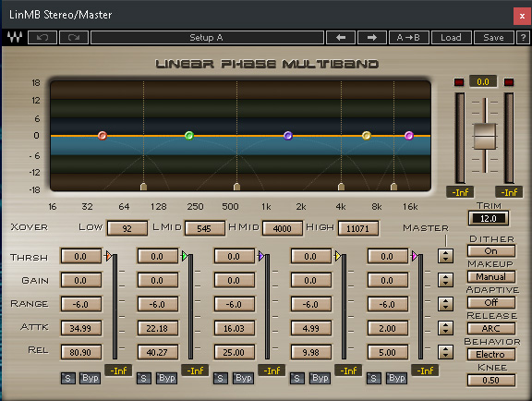532x401 pixels.
Task: Click the yellow threshold arrow of band 4
Action: point(338,256)
